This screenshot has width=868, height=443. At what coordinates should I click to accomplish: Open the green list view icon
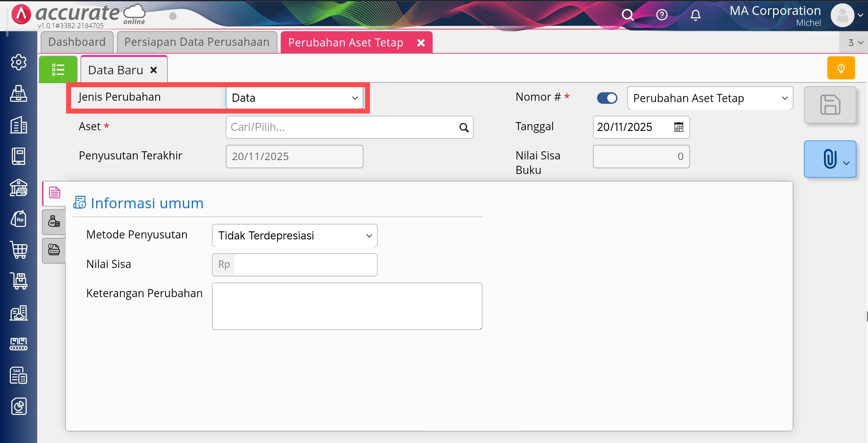[58, 70]
